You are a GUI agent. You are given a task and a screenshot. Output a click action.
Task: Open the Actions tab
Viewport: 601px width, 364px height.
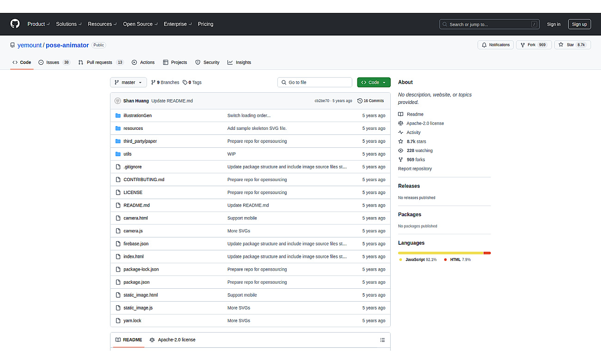[x=143, y=62]
